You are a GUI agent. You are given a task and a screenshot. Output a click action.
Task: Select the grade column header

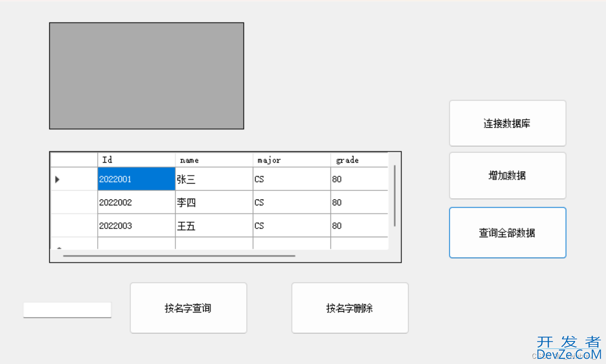(x=359, y=160)
